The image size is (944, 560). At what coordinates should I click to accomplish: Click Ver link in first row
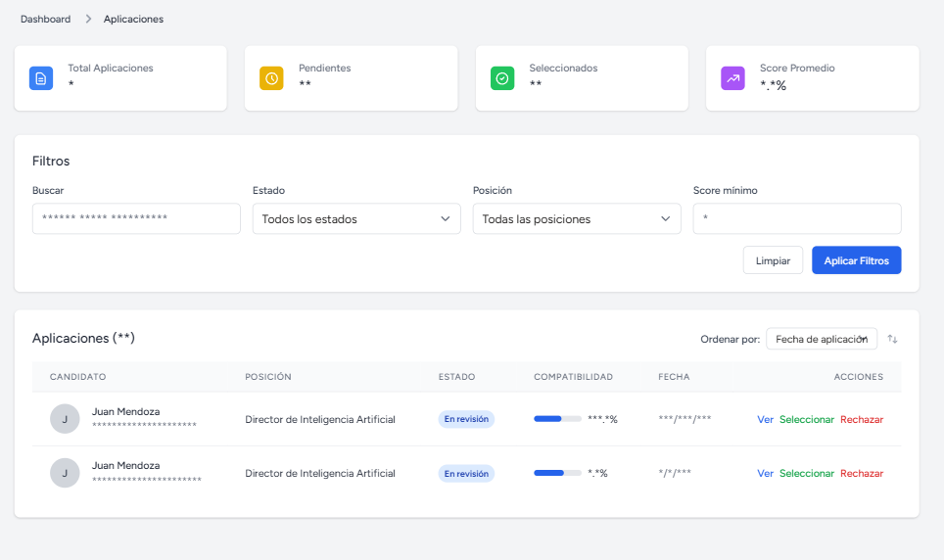click(x=765, y=419)
